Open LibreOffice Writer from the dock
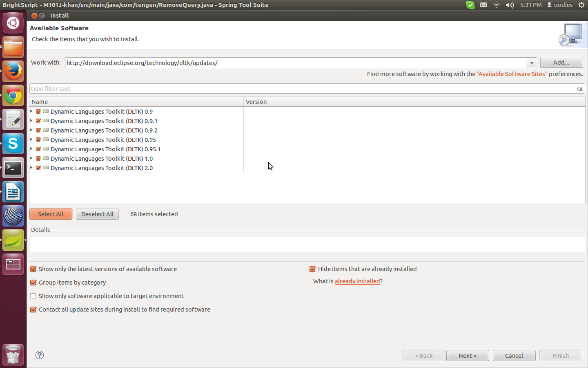The width and height of the screenshot is (588, 368). [x=13, y=192]
